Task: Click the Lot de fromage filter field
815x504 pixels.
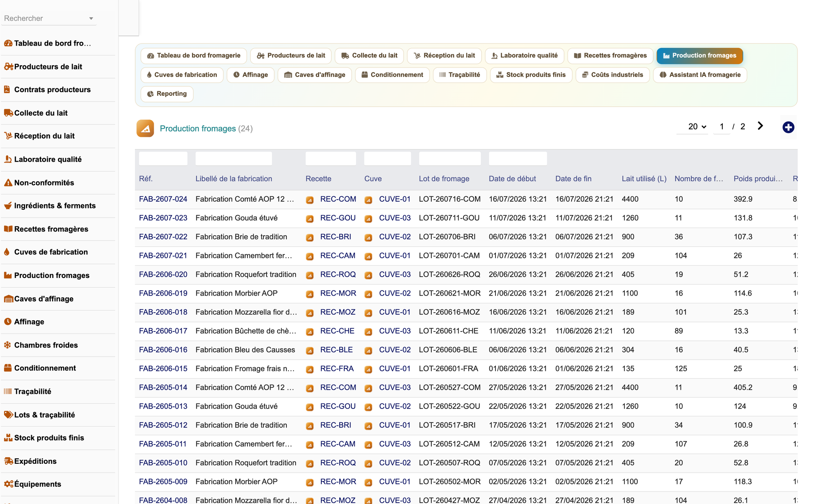Action: pos(450,159)
